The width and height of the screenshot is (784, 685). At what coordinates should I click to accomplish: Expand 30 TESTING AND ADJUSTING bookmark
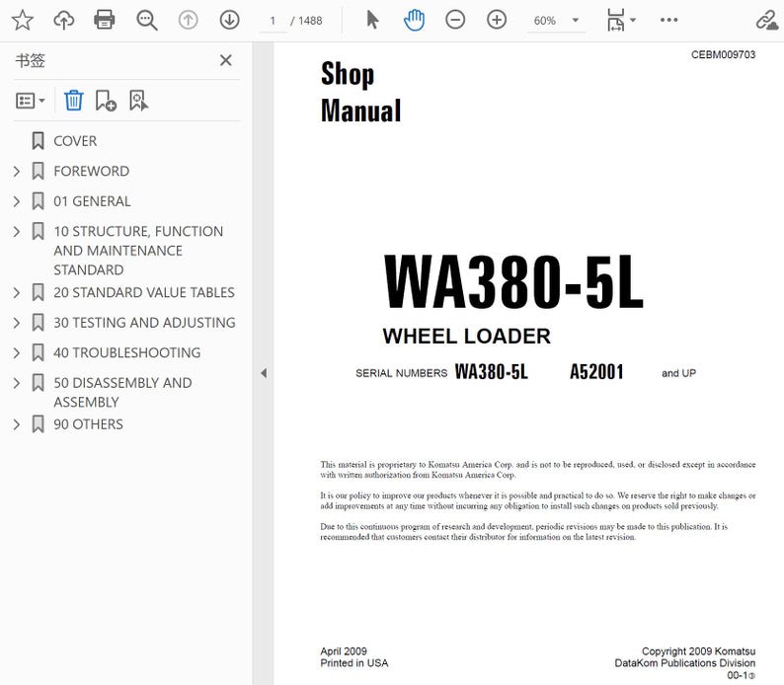tap(17, 323)
